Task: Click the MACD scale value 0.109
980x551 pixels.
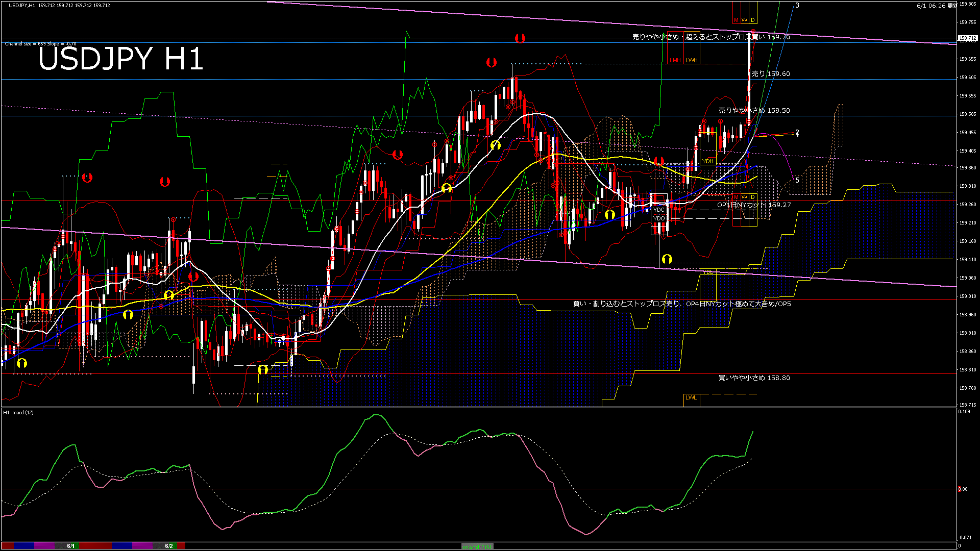Action: coord(965,412)
